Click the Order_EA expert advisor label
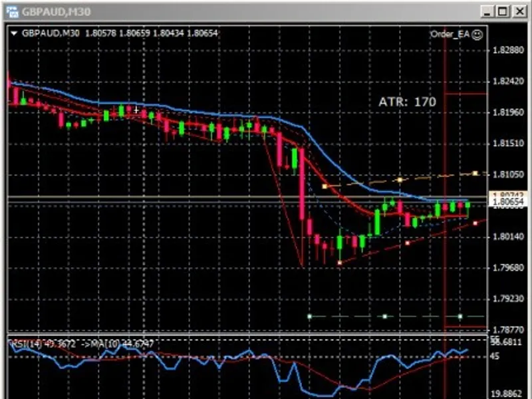The height and width of the screenshot is (399, 532). (x=450, y=35)
